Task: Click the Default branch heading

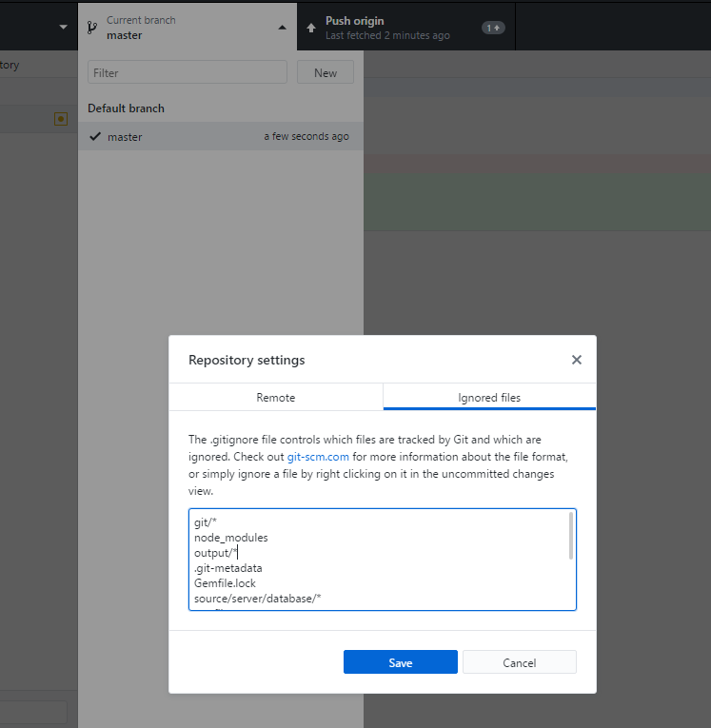Action: 126,108
